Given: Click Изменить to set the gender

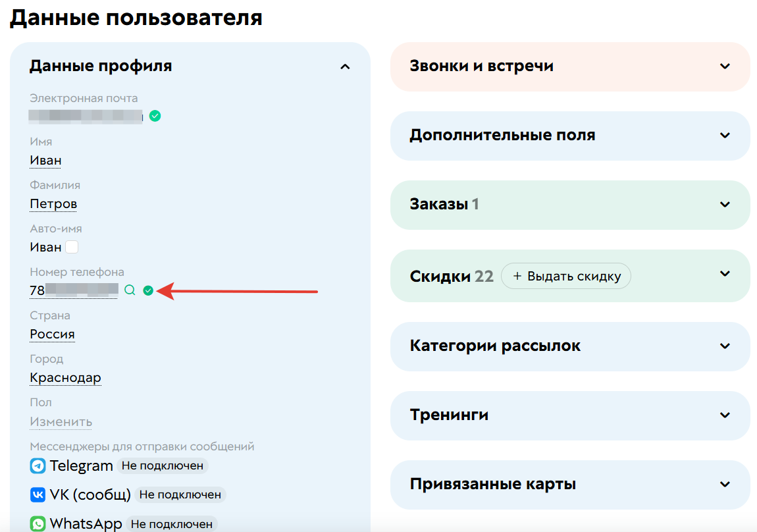Looking at the screenshot, I should click(61, 421).
